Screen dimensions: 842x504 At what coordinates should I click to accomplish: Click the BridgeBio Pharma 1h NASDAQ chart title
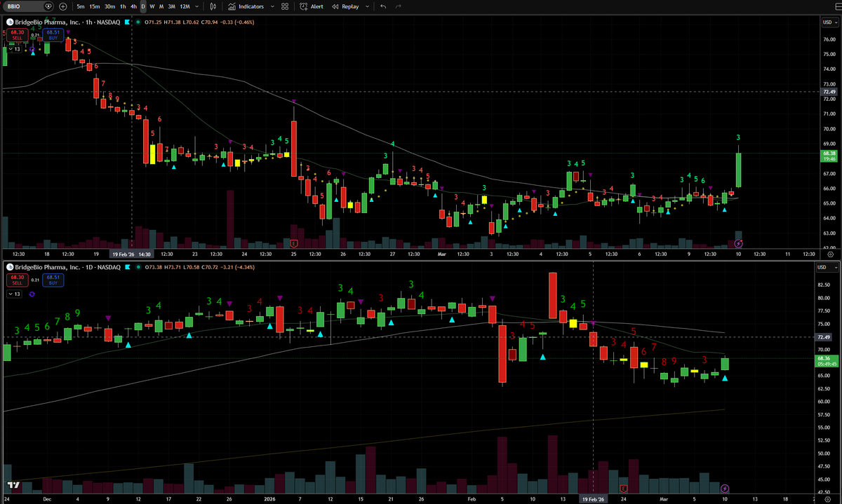point(67,22)
